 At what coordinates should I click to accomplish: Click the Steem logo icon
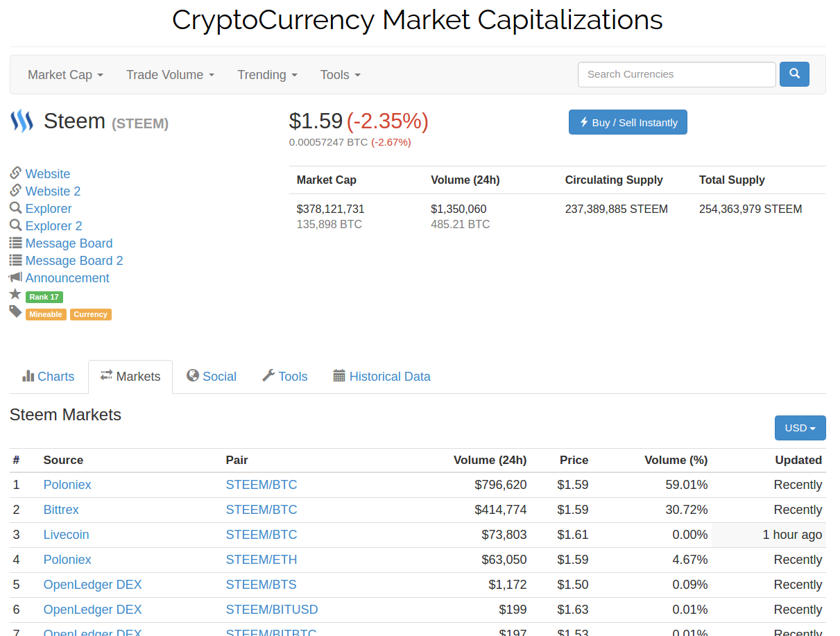coord(22,121)
